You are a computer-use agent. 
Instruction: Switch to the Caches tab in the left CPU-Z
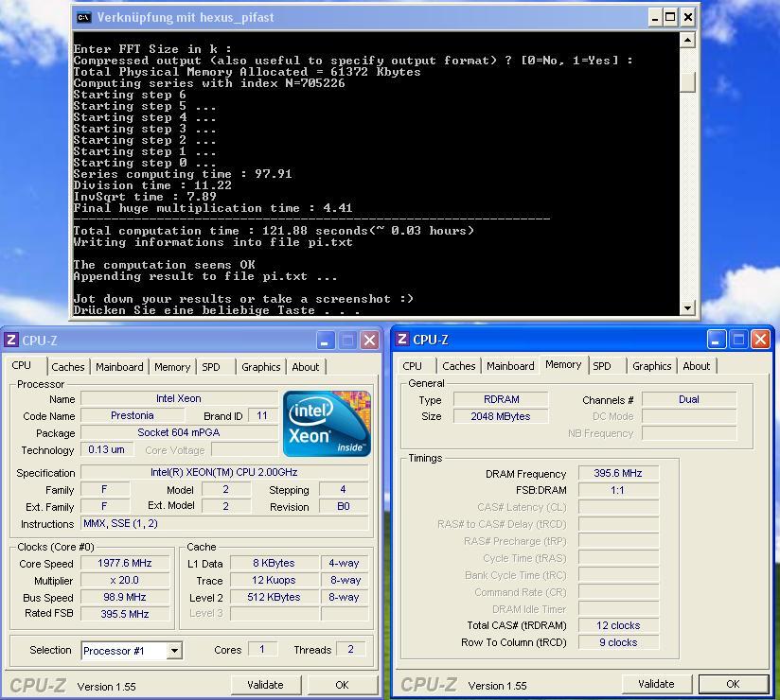click(68, 367)
